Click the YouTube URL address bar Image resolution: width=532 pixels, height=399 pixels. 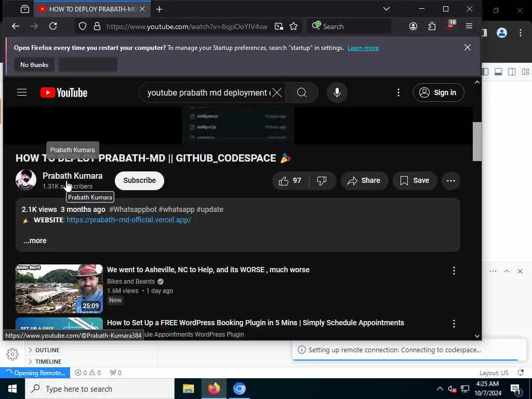187,26
